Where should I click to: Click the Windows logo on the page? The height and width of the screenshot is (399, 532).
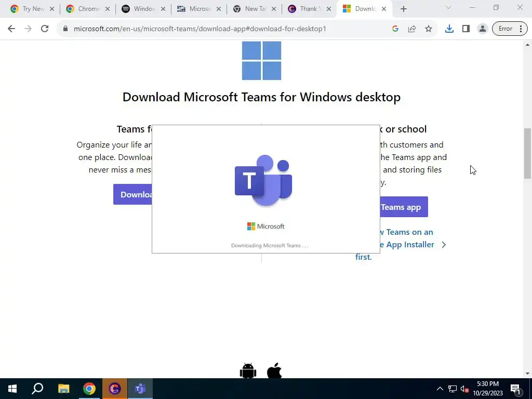pos(262,60)
